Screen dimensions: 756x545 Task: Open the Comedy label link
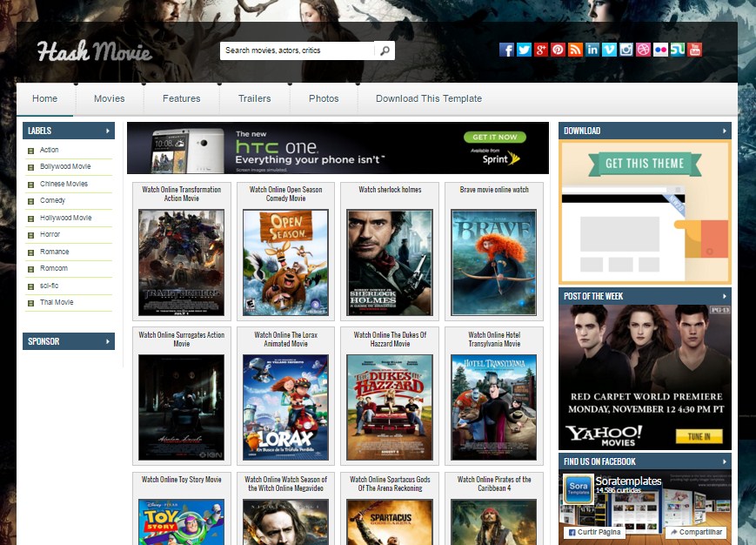[x=52, y=200]
